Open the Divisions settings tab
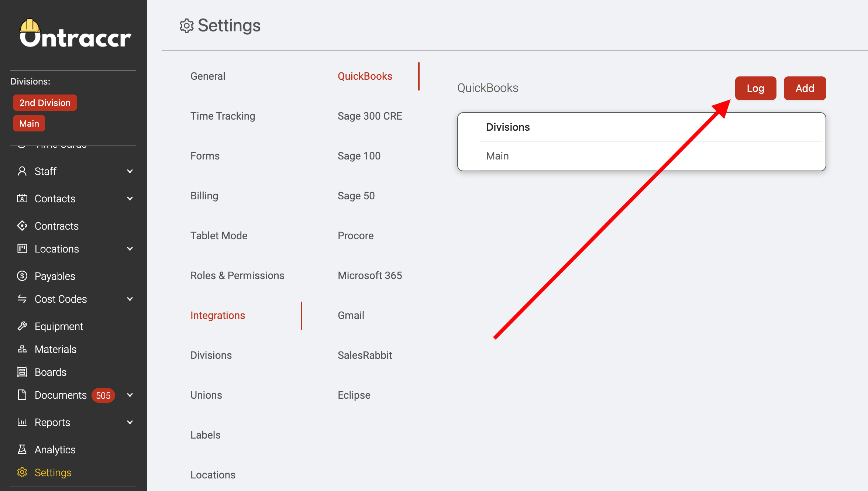This screenshot has height=491, width=868. tap(211, 355)
